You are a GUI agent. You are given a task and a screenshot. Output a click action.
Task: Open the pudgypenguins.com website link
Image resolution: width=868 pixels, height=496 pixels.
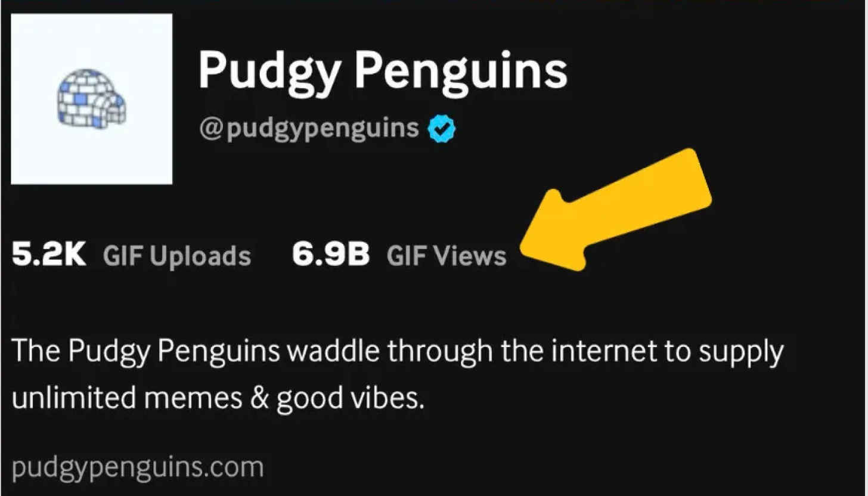(x=138, y=468)
